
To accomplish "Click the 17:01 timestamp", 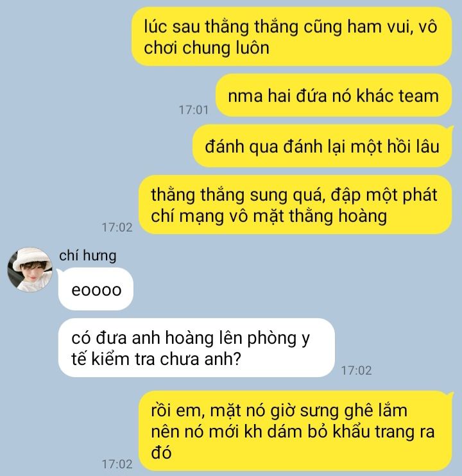I will [x=194, y=110].
